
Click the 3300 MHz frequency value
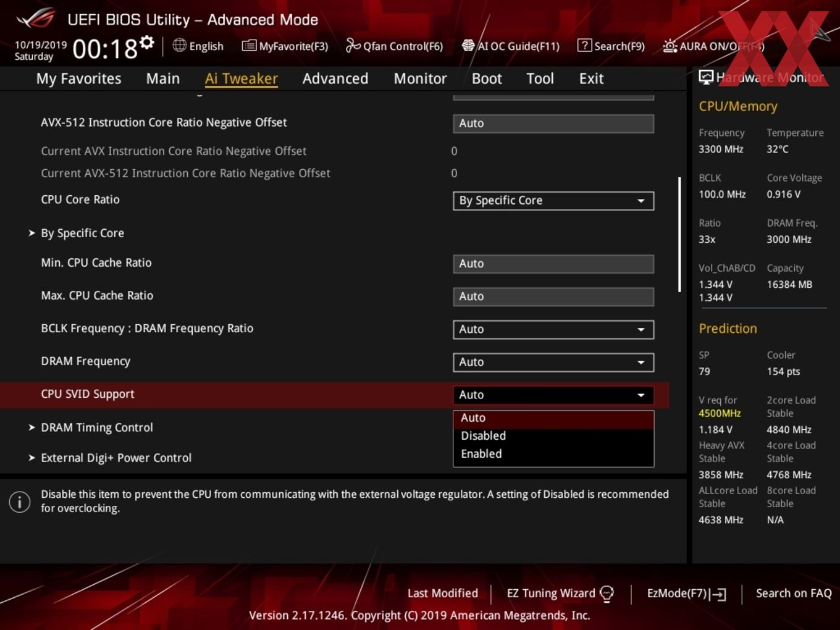[721, 149]
